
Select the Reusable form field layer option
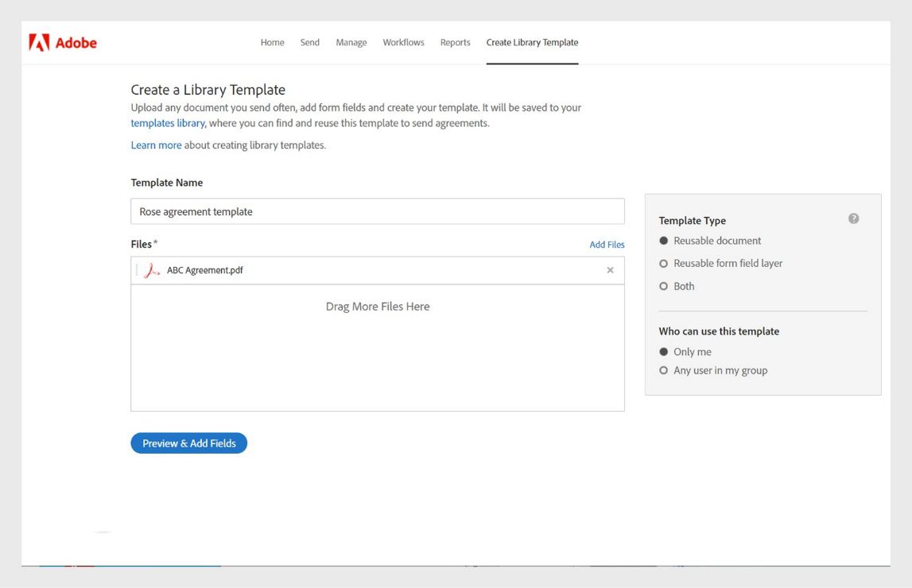663,263
